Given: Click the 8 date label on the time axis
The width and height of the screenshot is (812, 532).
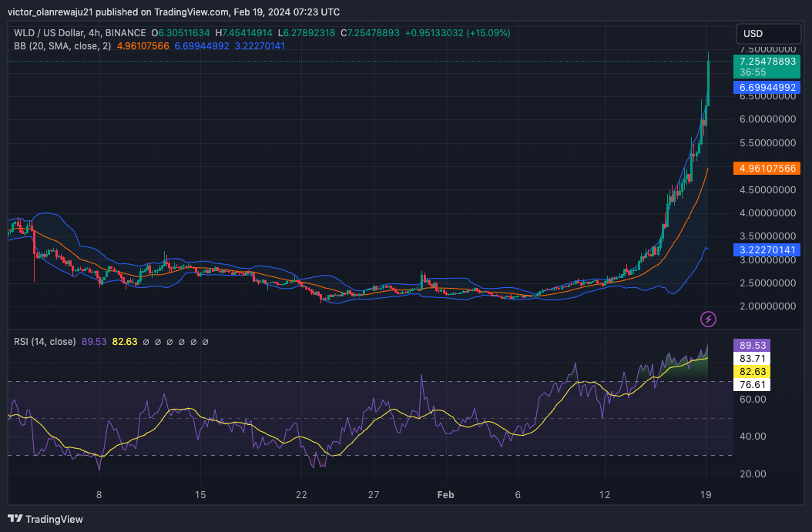Looking at the screenshot, I should (x=99, y=495).
